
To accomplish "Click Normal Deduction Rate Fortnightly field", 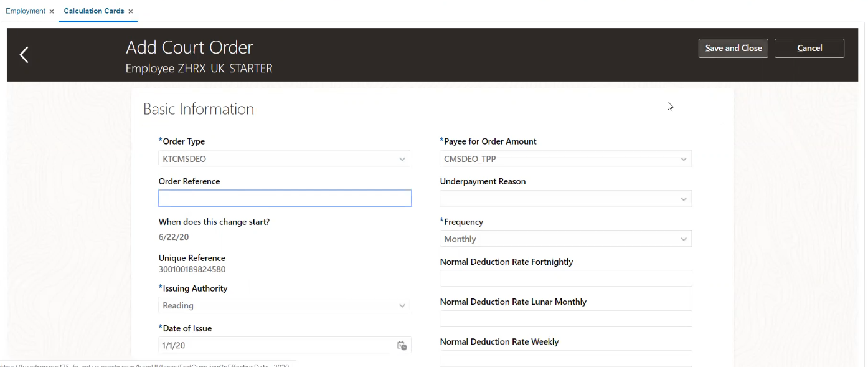I will (565, 279).
